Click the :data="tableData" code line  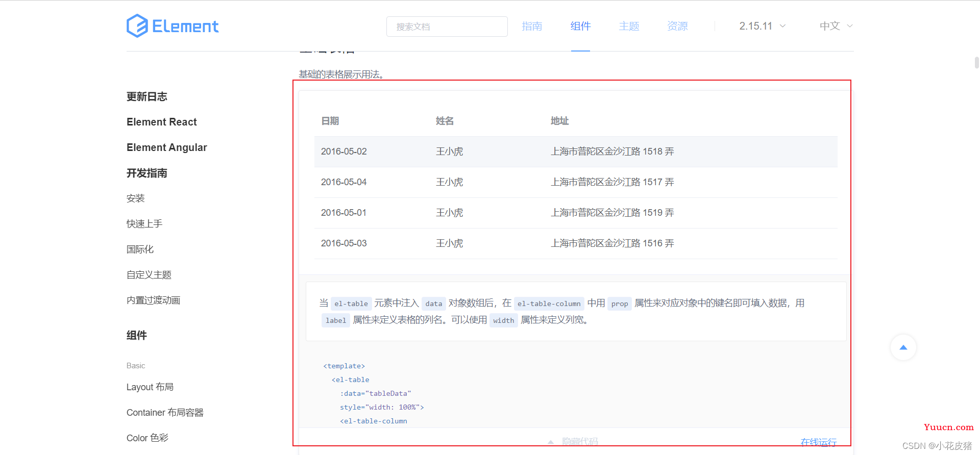coord(376,394)
